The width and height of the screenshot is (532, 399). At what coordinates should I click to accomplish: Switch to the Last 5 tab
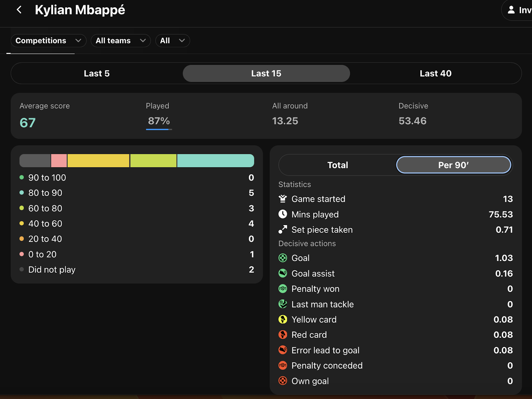pos(97,73)
